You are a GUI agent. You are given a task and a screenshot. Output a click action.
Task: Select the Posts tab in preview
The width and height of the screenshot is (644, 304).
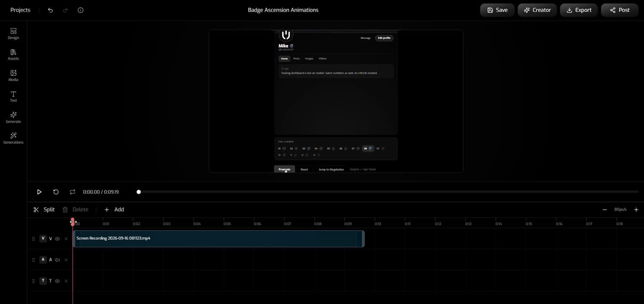click(x=296, y=58)
